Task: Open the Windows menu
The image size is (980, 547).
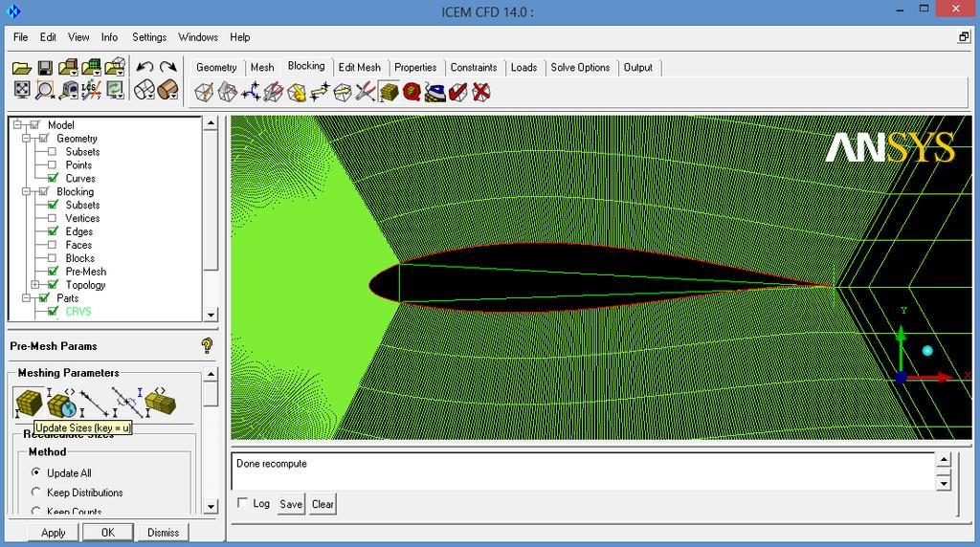Action: click(198, 37)
